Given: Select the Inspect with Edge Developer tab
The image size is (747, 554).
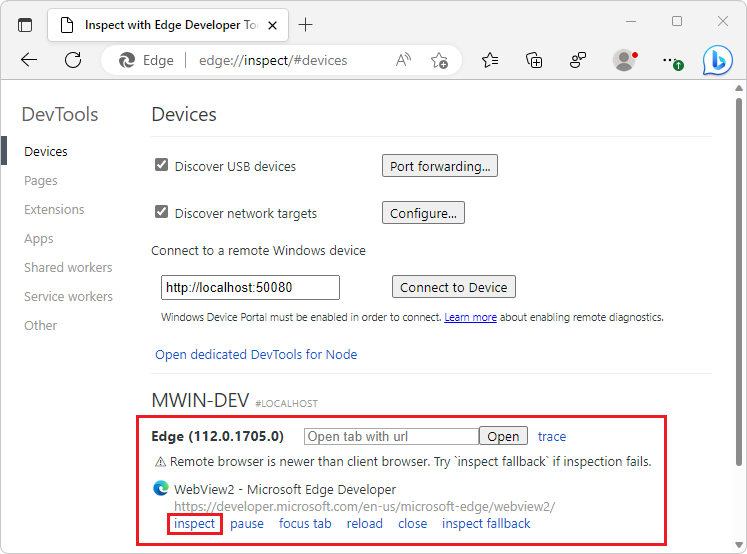Looking at the screenshot, I should click(168, 25).
